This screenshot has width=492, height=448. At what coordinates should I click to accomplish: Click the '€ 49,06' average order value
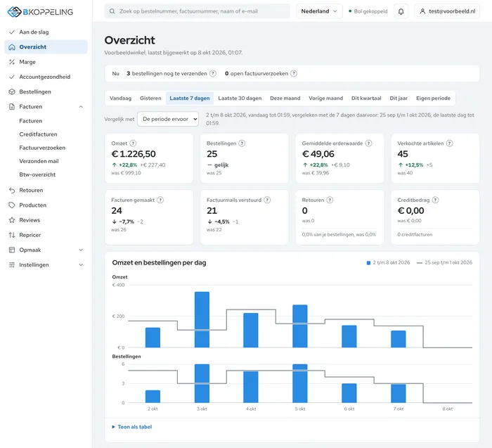pyautogui.click(x=318, y=154)
